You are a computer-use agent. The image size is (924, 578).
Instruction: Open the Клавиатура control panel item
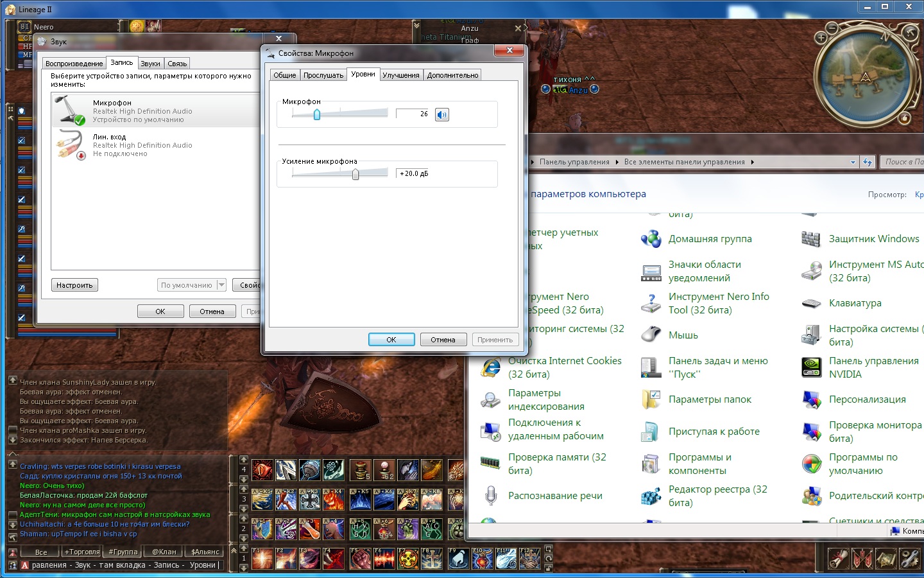pyautogui.click(x=842, y=303)
